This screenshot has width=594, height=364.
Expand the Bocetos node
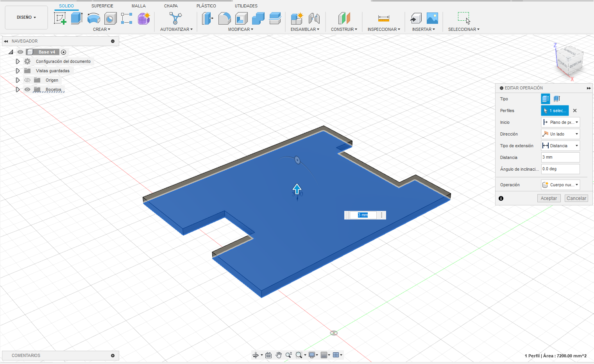(18, 89)
